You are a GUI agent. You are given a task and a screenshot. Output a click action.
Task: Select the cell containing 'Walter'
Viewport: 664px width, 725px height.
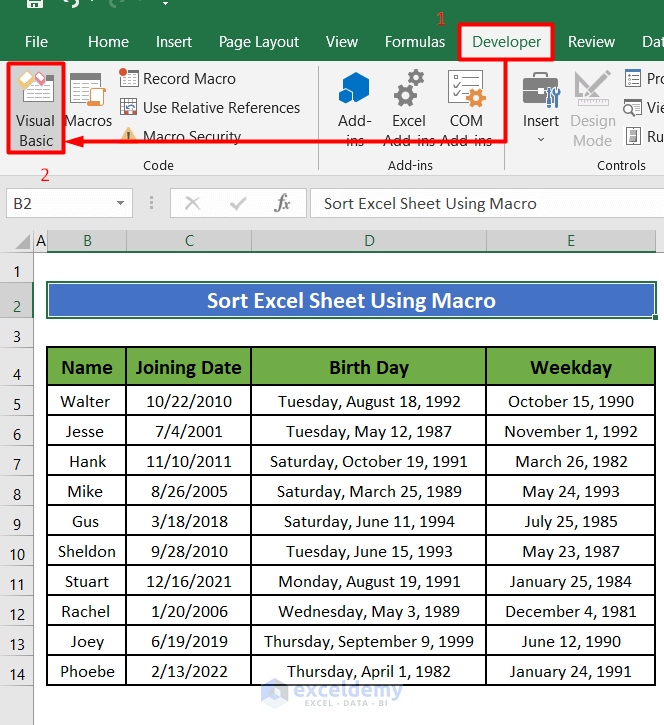(x=86, y=401)
